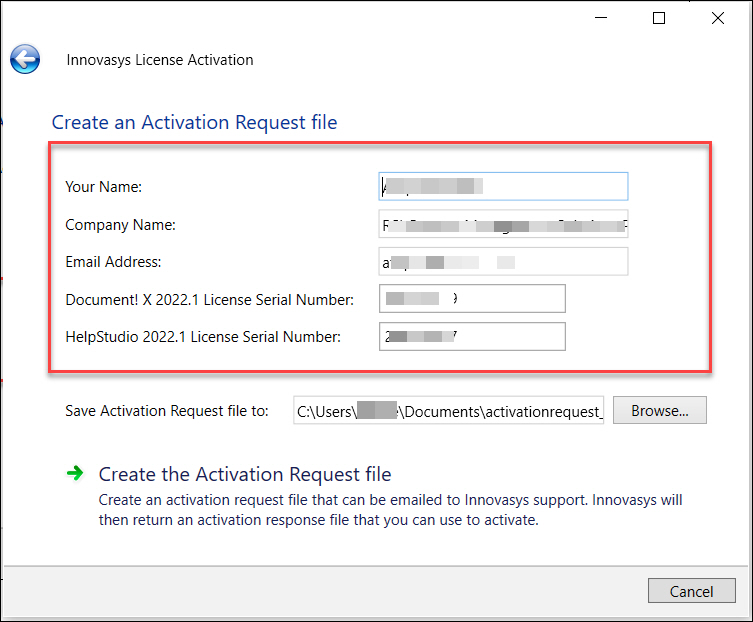
Task: Click the description text about emailing Innovasys support
Action: [390, 510]
